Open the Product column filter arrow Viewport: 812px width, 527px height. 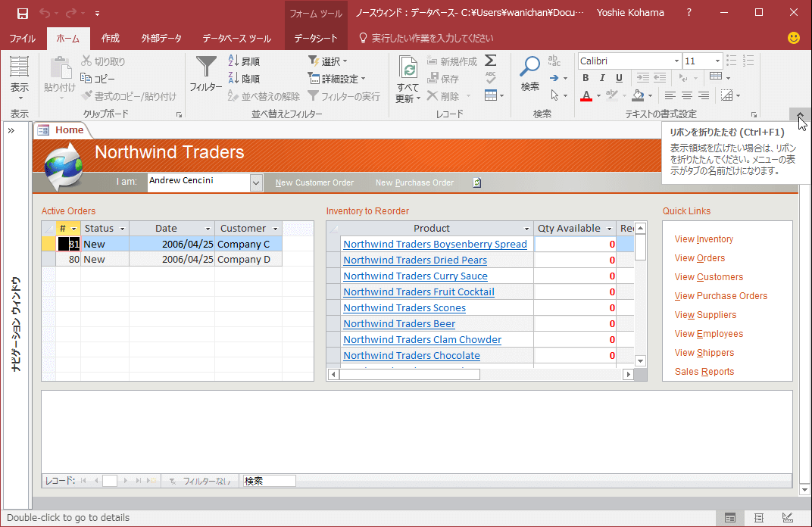tap(526, 229)
